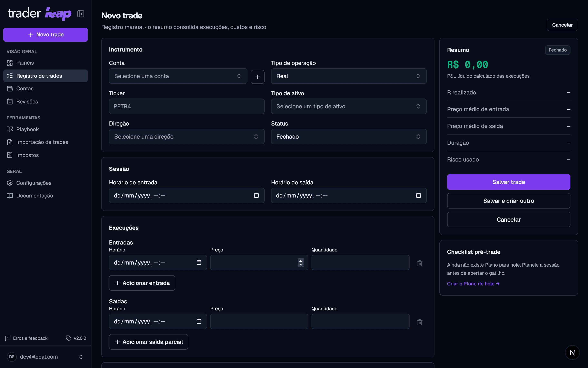Collapse the sidebar with the panel icon

(x=81, y=14)
